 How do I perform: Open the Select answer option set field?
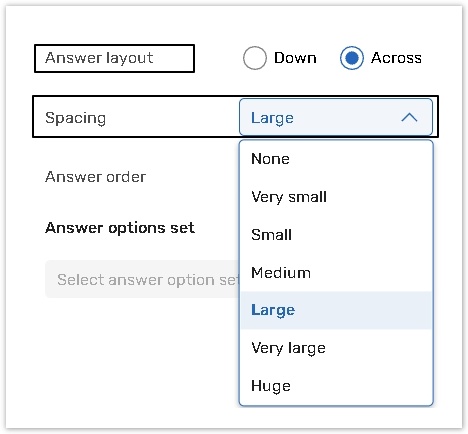[x=142, y=279]
